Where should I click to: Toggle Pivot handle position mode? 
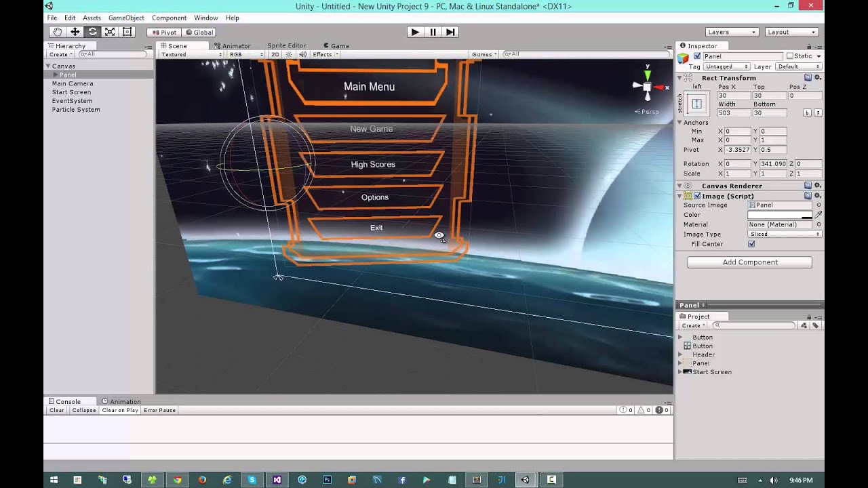click(x=163, y=33)
